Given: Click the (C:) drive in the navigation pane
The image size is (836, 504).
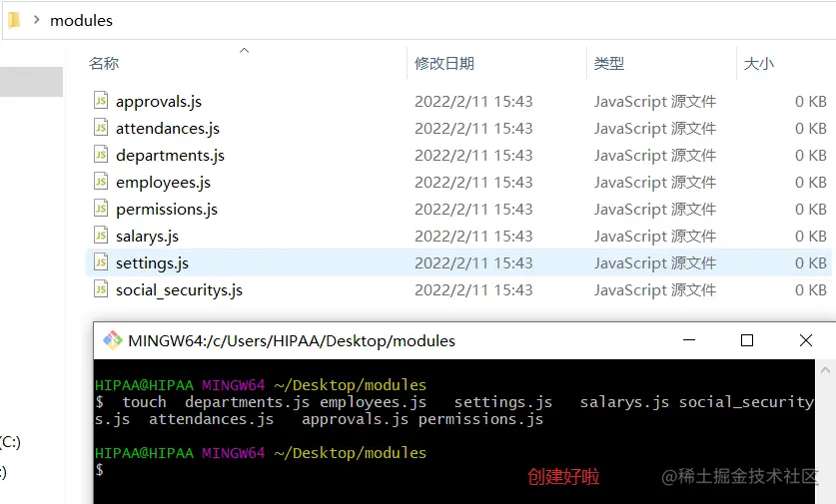Looking at the screenshot, I should (x=10, y=442).
